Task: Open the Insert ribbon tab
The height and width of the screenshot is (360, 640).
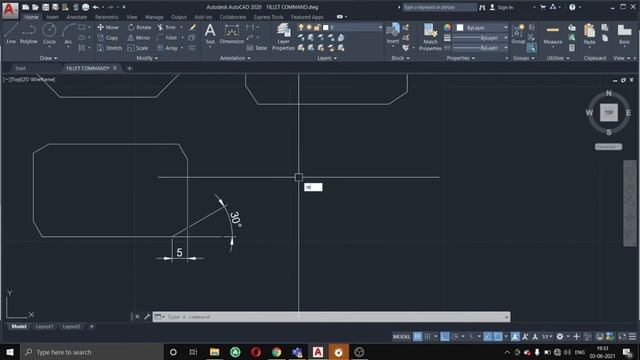Action: point(52,17)
